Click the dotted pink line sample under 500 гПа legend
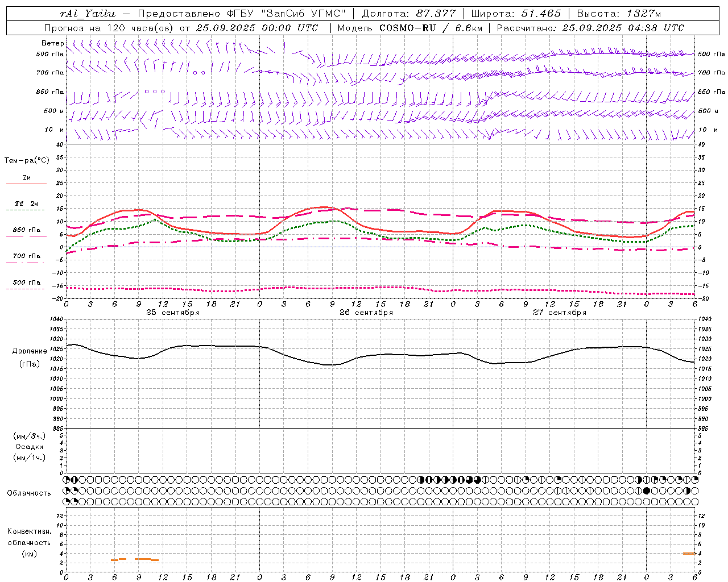The width and height of the screenshot is (728, 582). 25,289
